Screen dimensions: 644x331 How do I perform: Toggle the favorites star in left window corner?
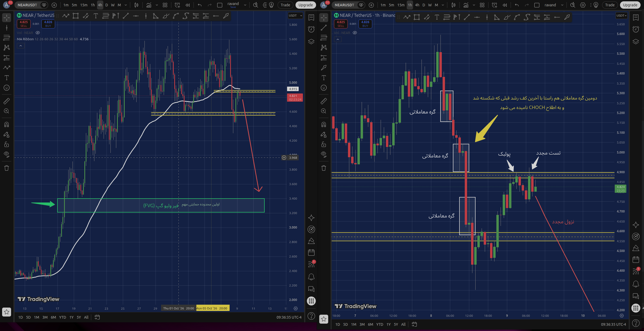(x=7, y=312)
